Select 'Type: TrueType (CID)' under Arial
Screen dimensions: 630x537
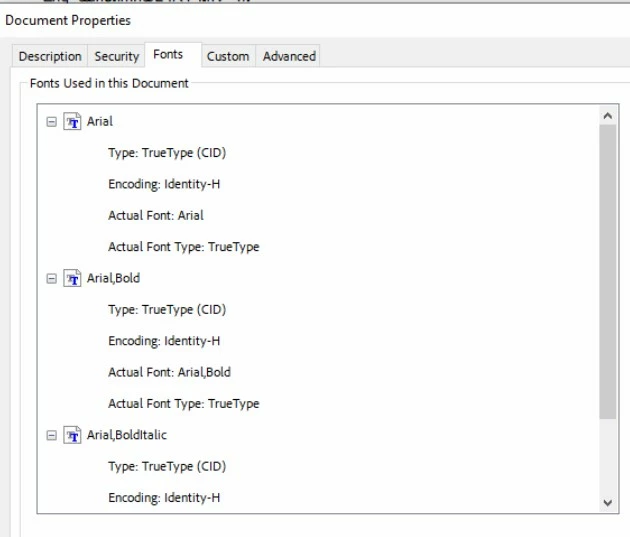coord(167,153)
